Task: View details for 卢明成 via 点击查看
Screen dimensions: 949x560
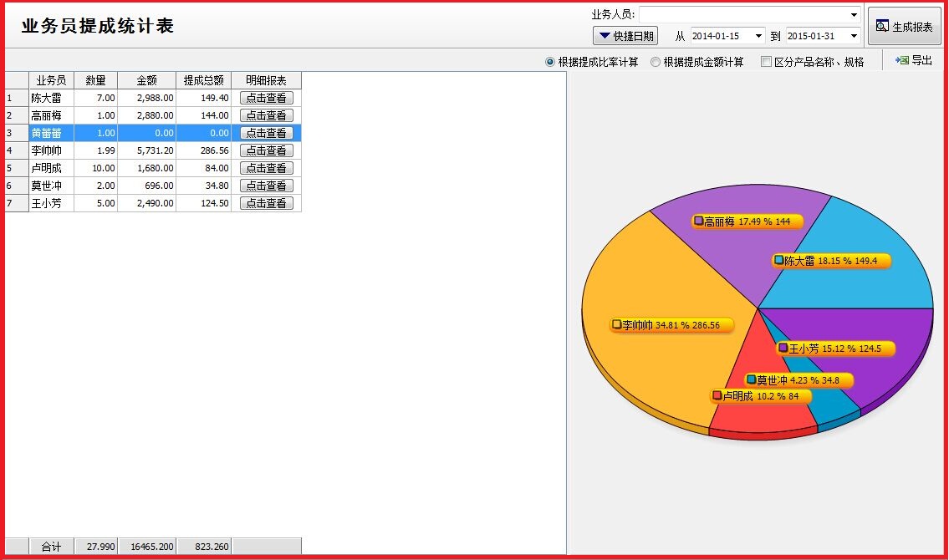Action: click(266, 168)
